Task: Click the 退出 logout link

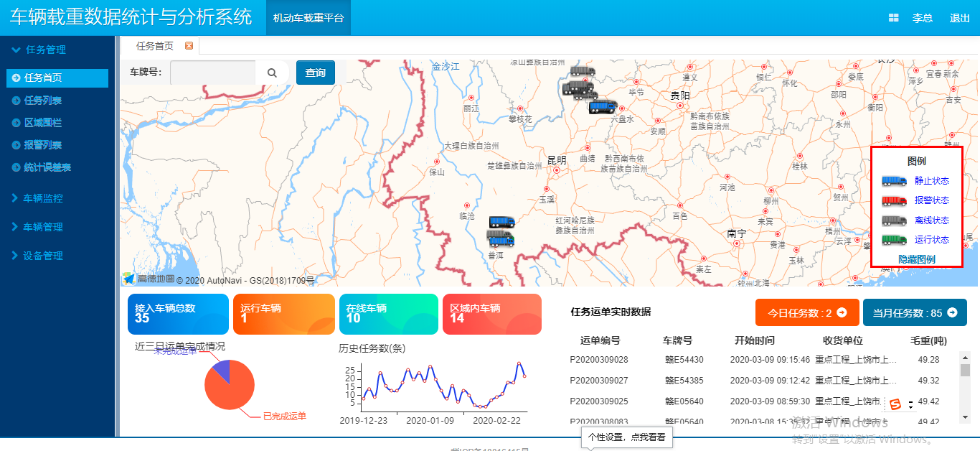Action: pos(959,18)
